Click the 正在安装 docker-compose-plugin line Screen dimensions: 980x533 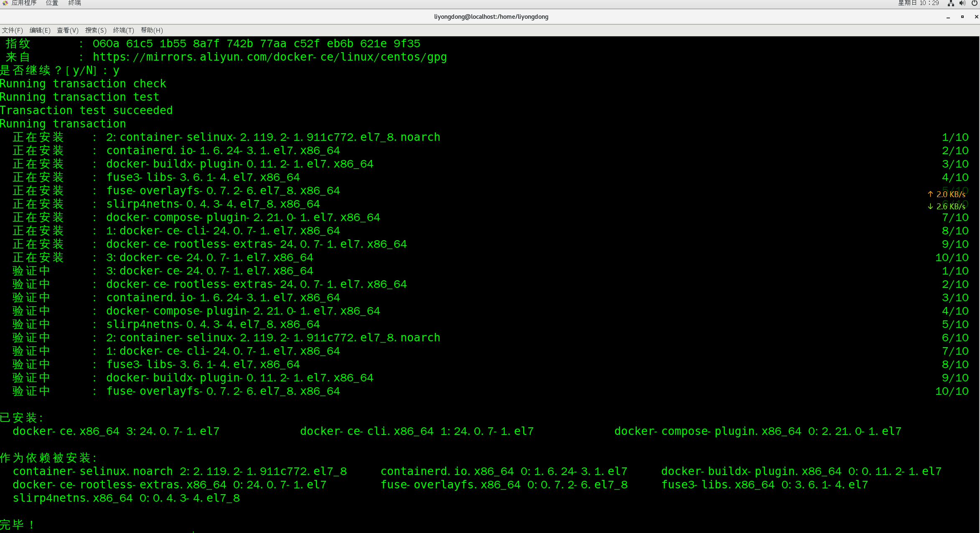[x=491, y=217]
